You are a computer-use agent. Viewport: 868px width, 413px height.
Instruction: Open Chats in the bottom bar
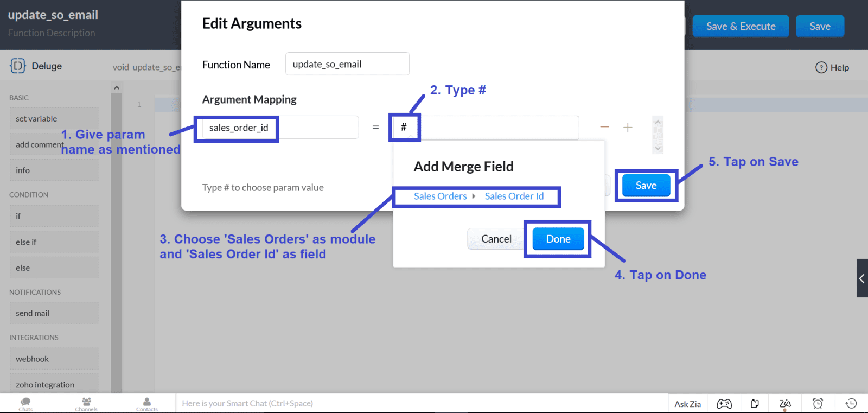(25, 404)
